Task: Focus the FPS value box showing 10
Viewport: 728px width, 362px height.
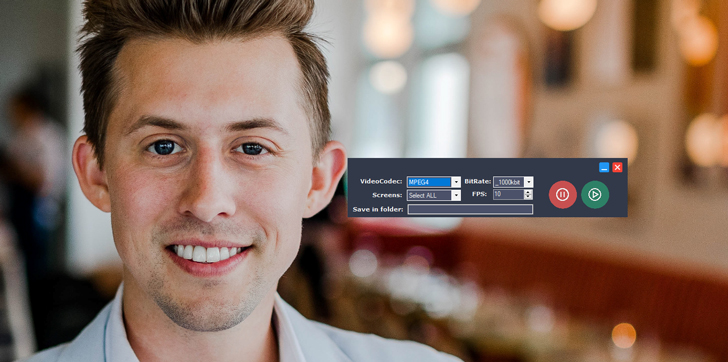Action: 508,194
